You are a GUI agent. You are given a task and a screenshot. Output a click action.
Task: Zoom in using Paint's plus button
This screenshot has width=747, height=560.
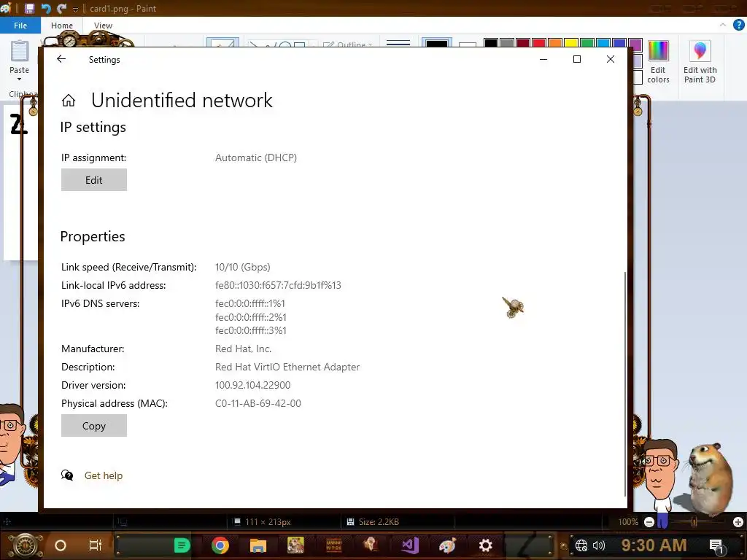(738, 522)
